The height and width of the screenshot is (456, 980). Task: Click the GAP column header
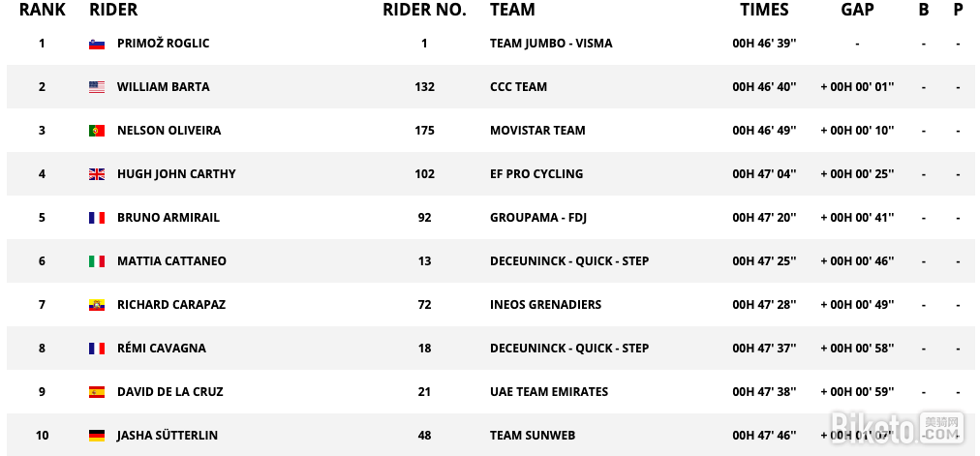[857, 10]
